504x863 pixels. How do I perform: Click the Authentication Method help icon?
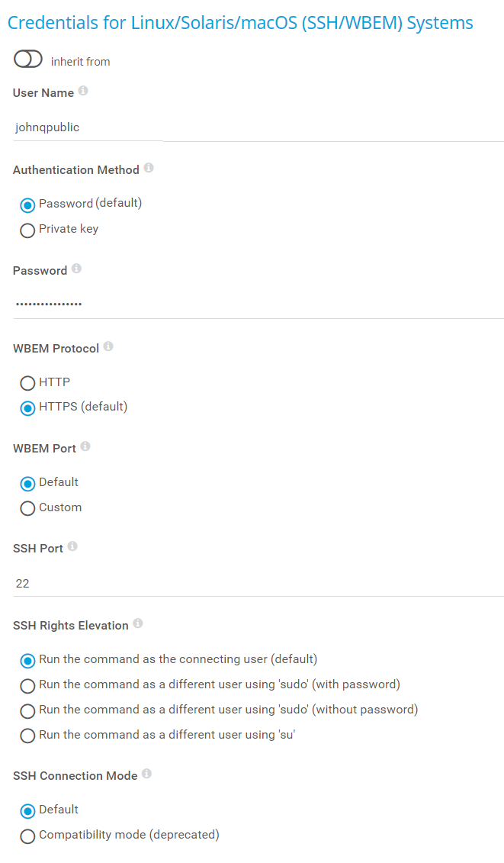(x=149, y=168)
